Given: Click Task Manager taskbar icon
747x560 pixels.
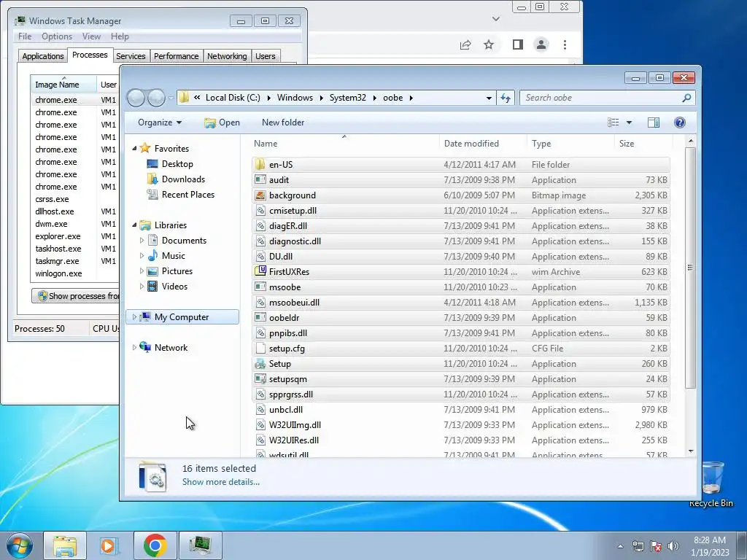Looking at the screenshot, I should [x=200, y=545].
